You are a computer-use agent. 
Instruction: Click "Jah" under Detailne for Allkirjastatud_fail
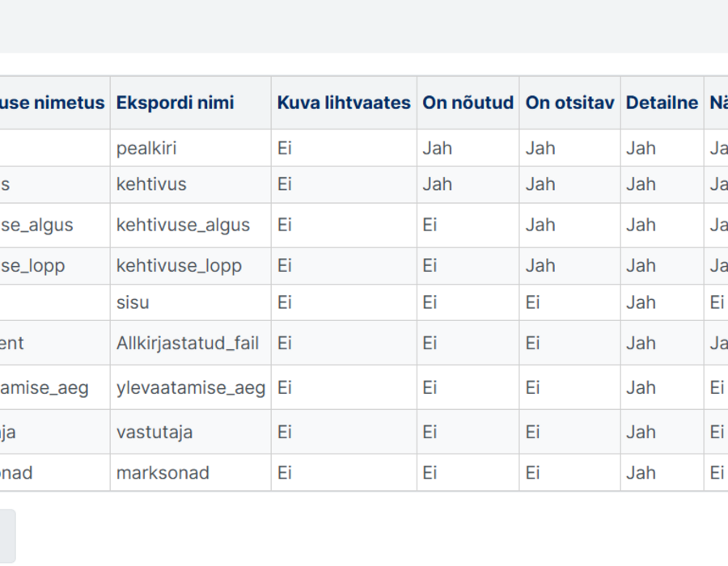pyautogui.click(x=641, y=344)
